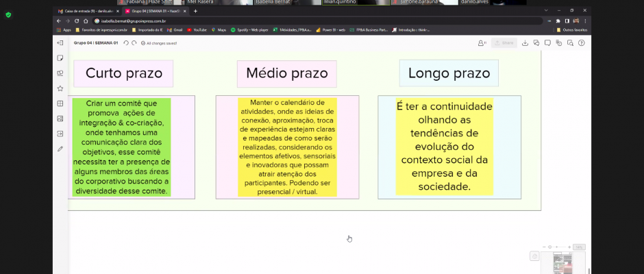Select the yellow 'É ter a continuidade' note
Screen dimensions: 644x274
click(x=445, y=147)
